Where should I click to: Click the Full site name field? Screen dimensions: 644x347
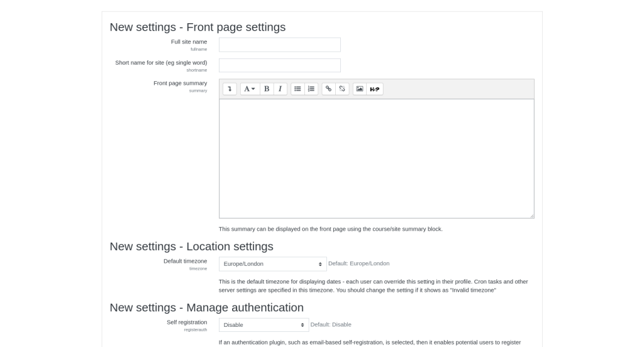pyautogui.click(x=279, y=45)
